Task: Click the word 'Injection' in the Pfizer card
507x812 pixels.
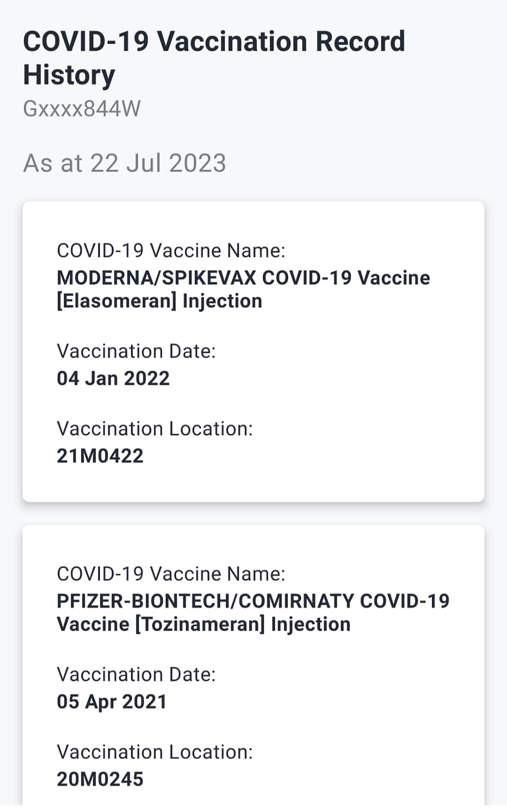Action: pos(311,624)
